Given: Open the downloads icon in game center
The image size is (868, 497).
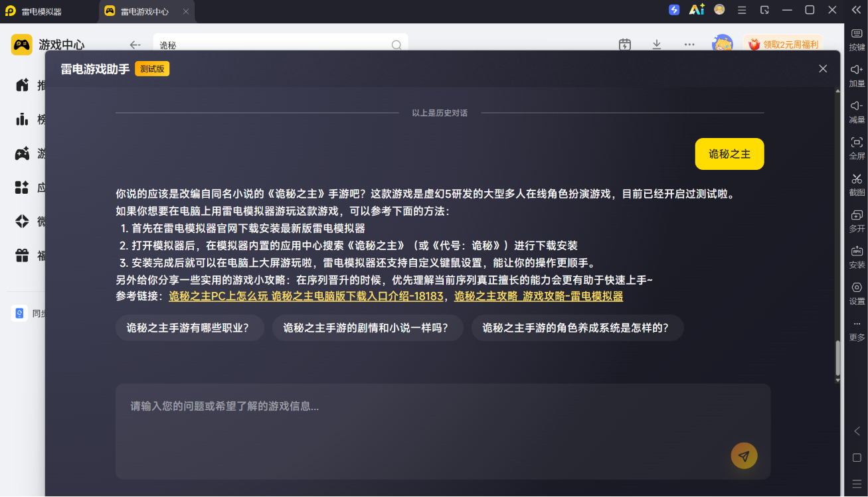Looking at the screenshot, I should pyautogui.click(x=657, y=44).
